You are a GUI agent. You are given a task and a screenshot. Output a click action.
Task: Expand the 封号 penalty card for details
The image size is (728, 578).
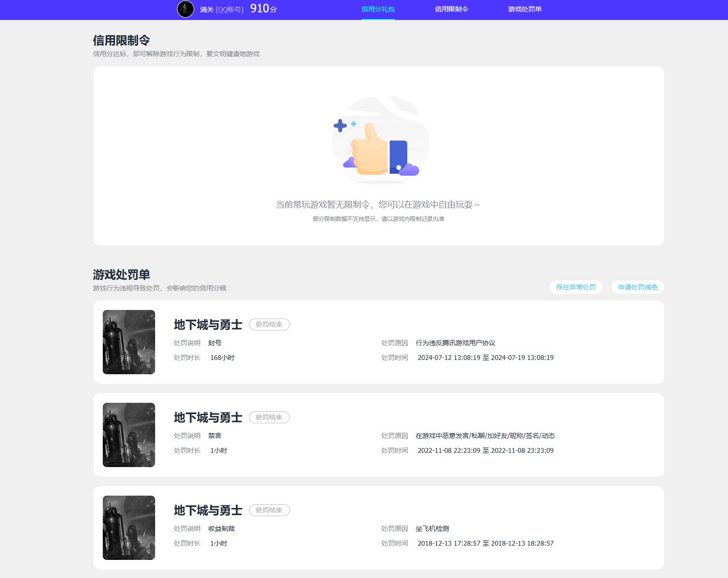[x=378, y=342]
